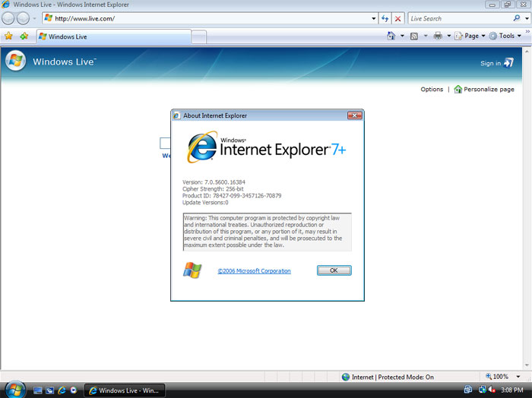Expand the zoom level dropdown arrow
Screen dimensions: 532x398
pos(518,377)
